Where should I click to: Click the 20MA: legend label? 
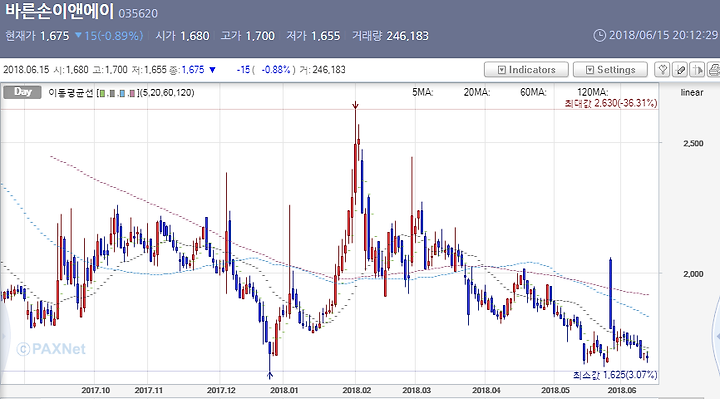point(477,92)
